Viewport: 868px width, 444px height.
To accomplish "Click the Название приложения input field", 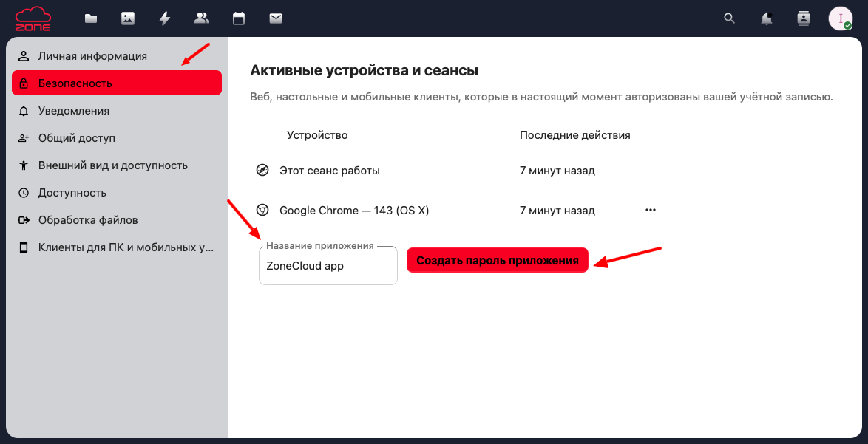I will (328, 266).
